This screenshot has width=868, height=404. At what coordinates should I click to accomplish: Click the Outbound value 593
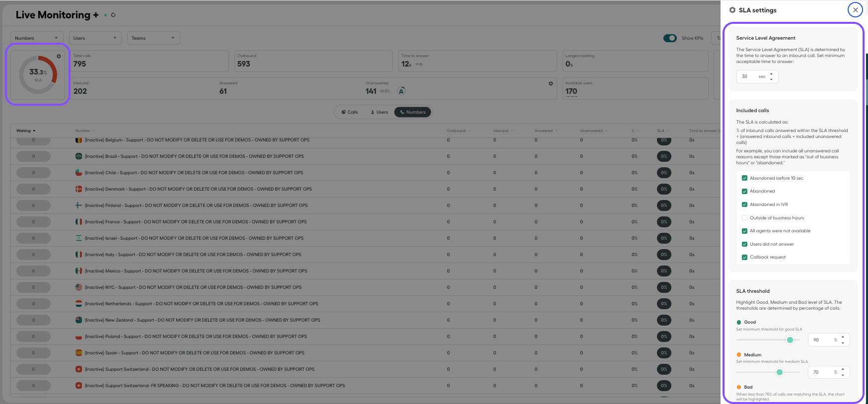click(244, 64)
